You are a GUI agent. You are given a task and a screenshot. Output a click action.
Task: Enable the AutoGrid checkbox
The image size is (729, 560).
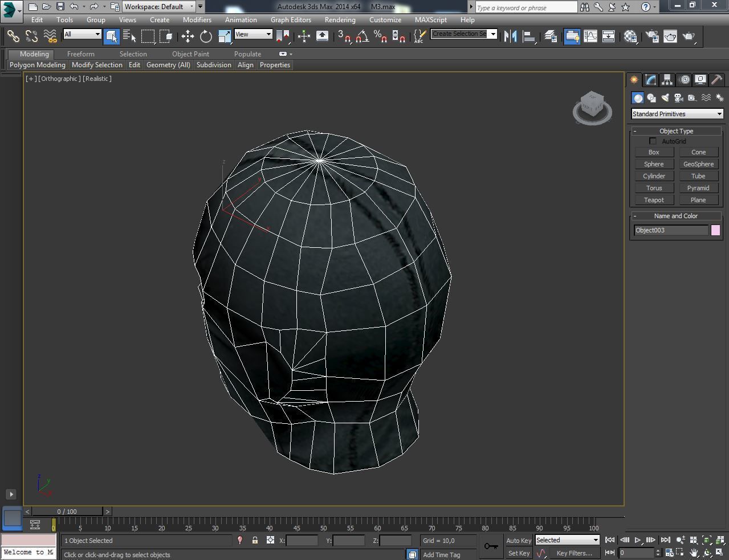coord(653,141)
